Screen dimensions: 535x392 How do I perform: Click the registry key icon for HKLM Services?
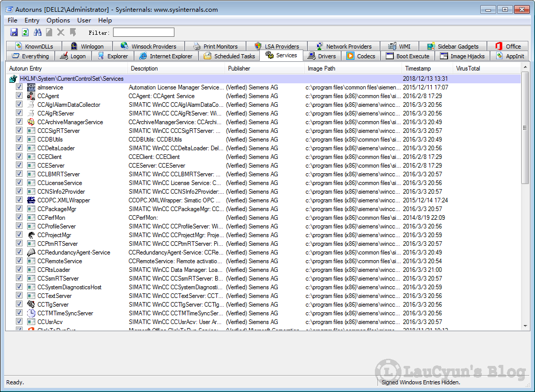tap(13, 79)
